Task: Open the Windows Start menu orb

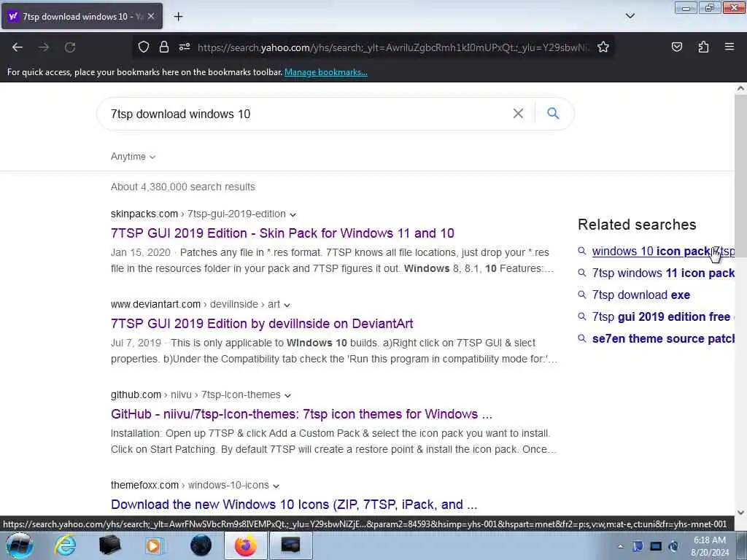Action: pos(19,545)
